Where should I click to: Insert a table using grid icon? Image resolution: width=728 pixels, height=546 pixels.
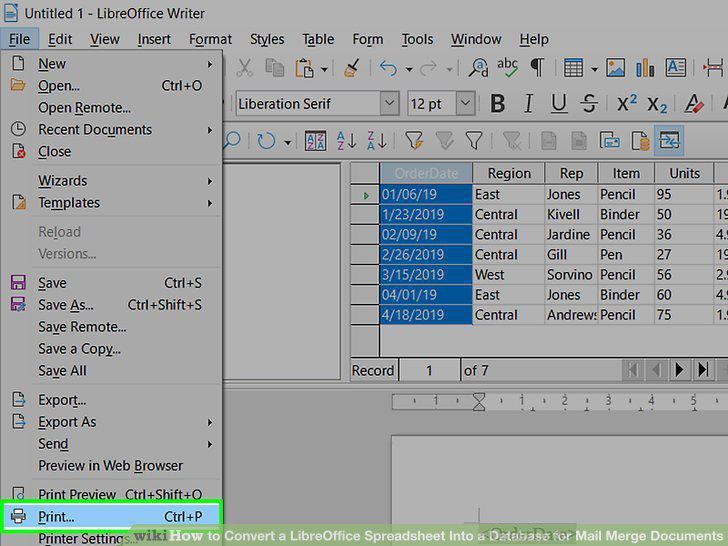[573, 68]
